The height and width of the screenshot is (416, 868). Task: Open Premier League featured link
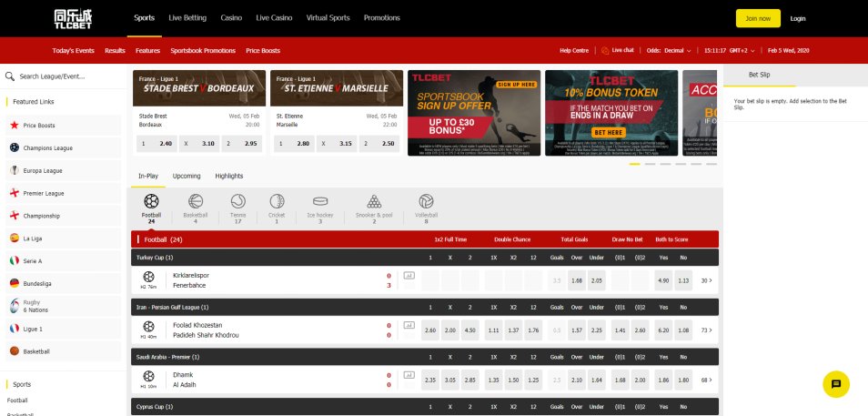click(64, 193)
